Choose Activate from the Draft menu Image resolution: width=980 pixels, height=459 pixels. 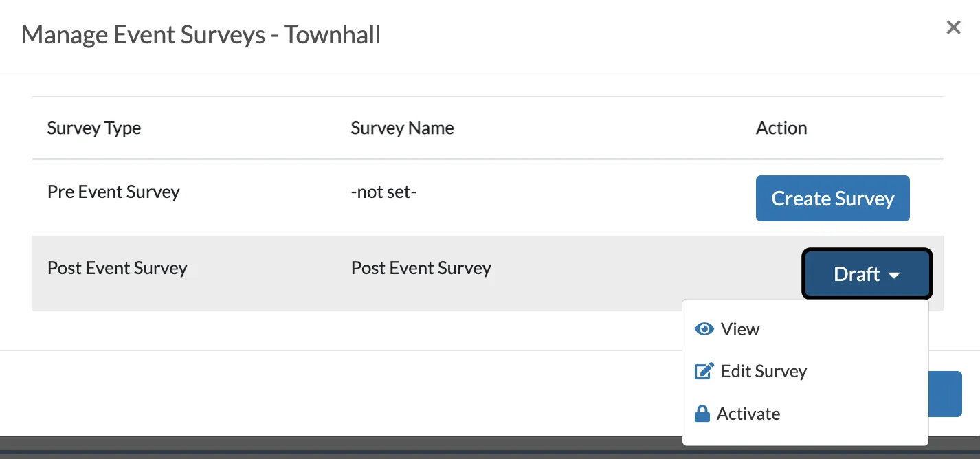coord(805,414)
